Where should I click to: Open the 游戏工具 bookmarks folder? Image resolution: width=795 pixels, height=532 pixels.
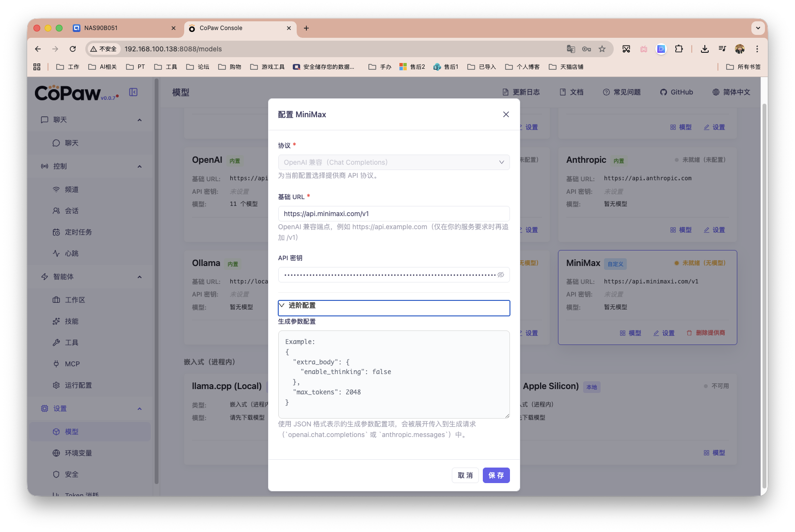(268, 67)
